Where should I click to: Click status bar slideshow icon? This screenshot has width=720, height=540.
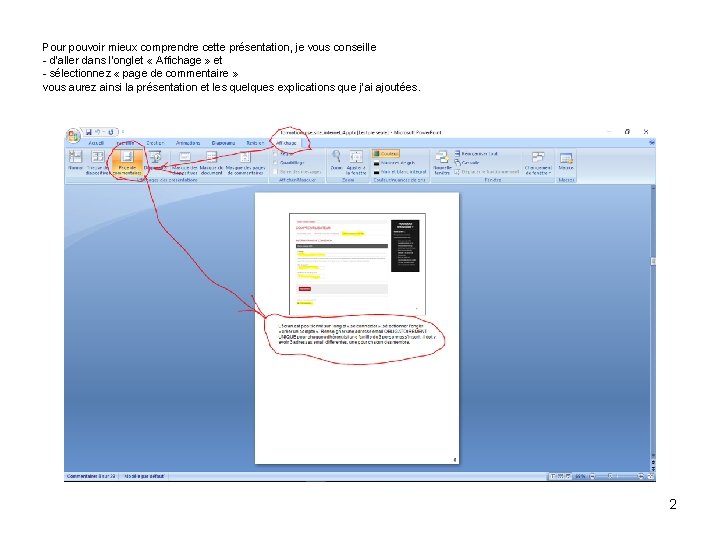tap(568, 477)
